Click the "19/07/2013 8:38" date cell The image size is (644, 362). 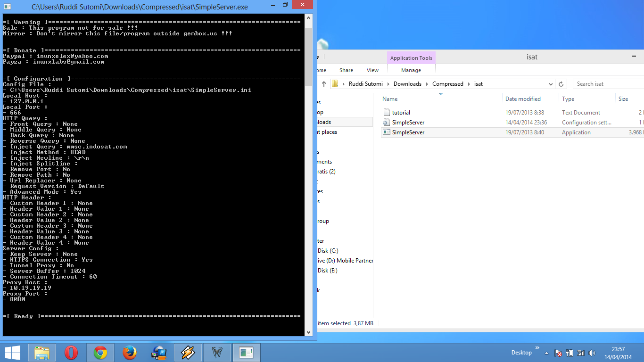coord(525,113)
